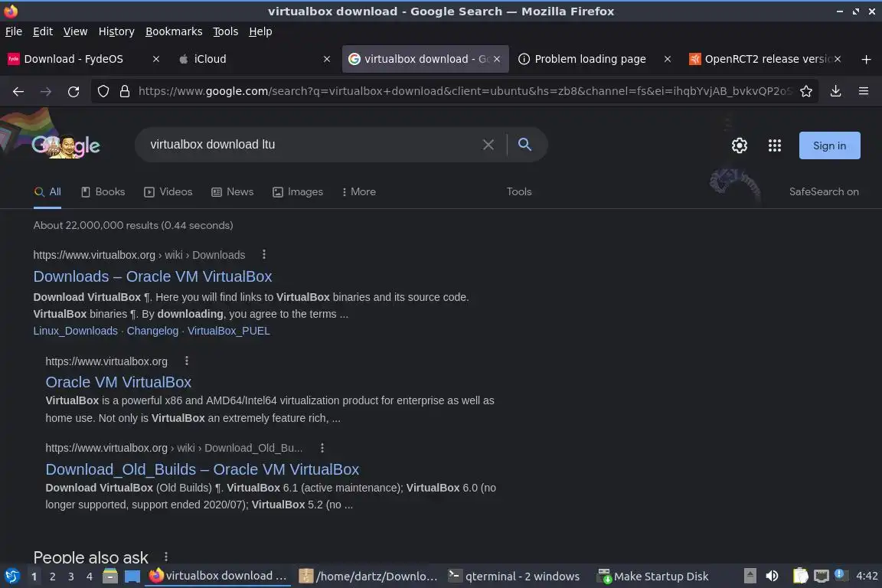View site security padlock information
The width and height of the screenshot is (882, 588).
[x=125, y=91]
